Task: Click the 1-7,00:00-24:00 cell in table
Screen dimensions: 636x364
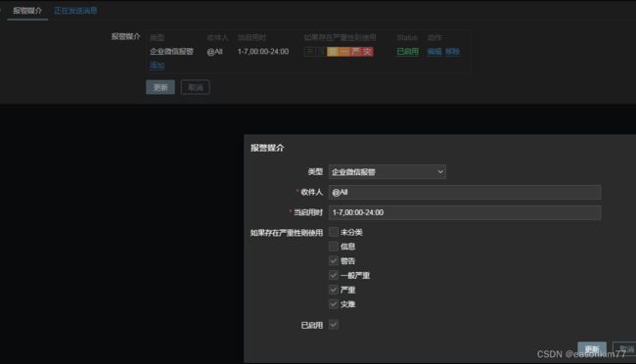Action: (263, 52)
